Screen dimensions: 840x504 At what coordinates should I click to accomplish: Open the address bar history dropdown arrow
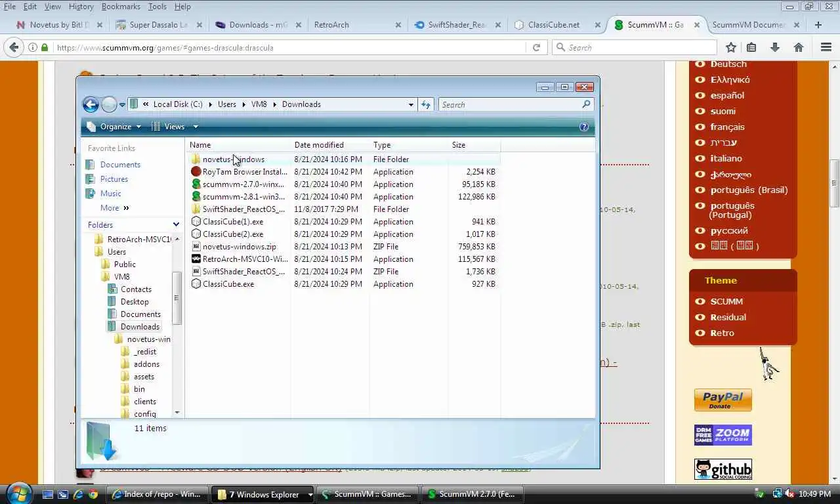tap(411, 104)
